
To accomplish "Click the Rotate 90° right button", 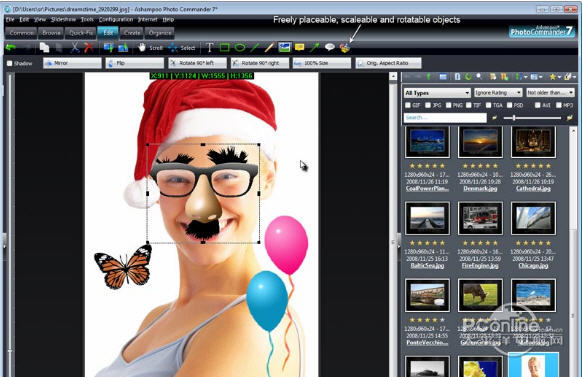I will 260,63.
